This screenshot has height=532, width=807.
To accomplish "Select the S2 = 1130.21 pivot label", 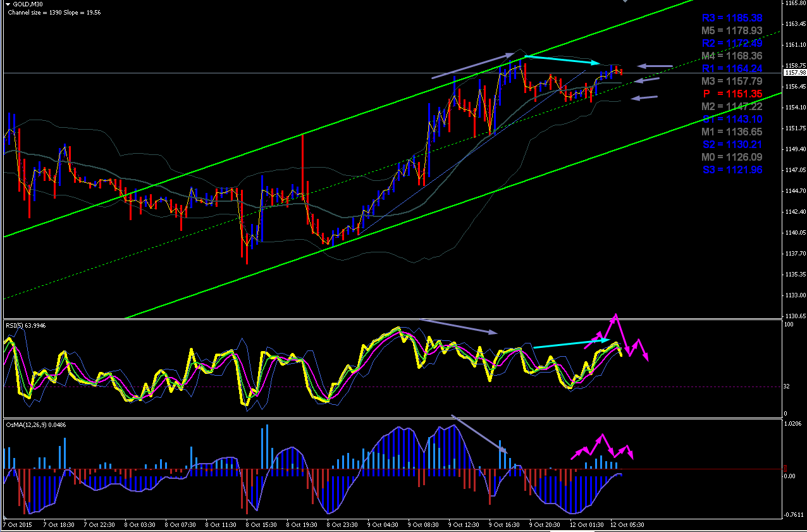I will click(732, 144).
